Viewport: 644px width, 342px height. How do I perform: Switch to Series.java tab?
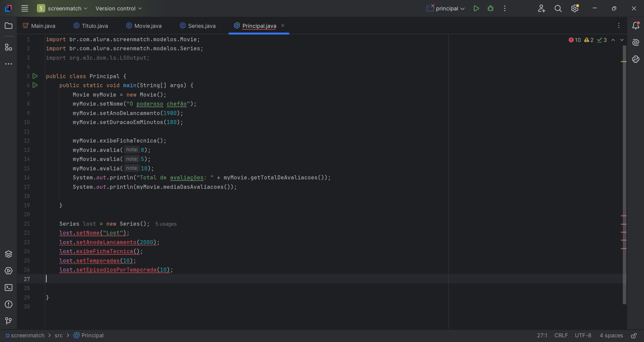198,26
